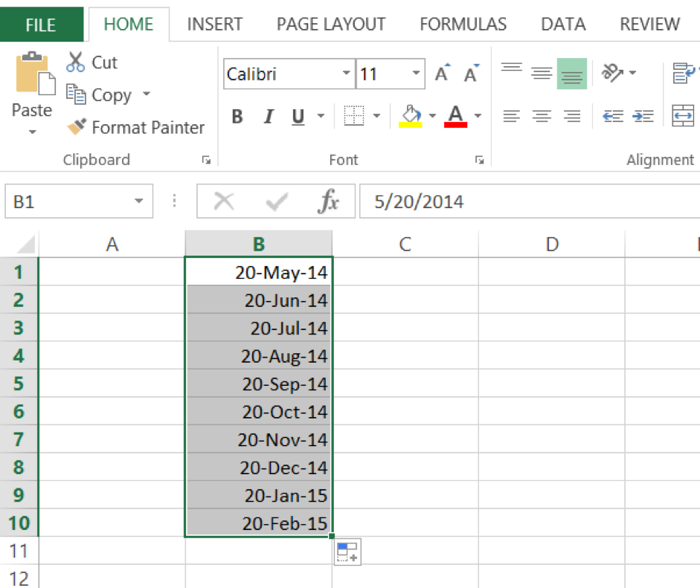Expand the Copy dropdown arrow

[x=147, y=94]
